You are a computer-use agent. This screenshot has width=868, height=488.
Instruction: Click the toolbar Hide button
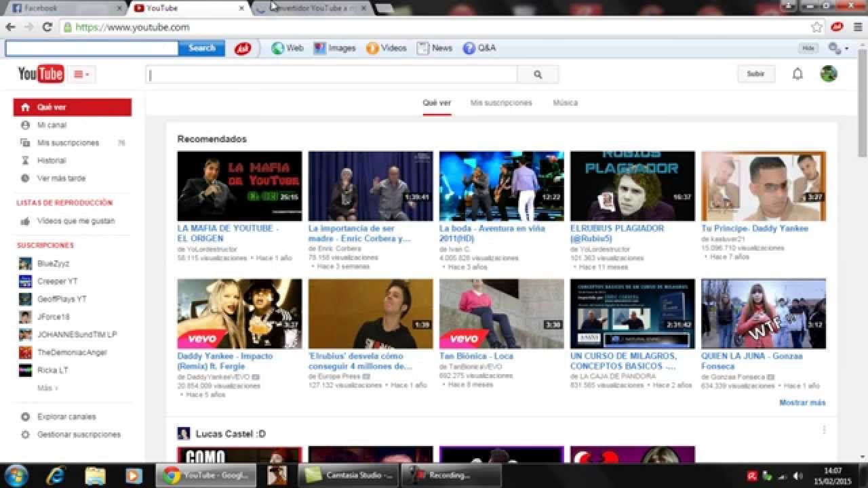pyautogui.click(x=808, y=48)
